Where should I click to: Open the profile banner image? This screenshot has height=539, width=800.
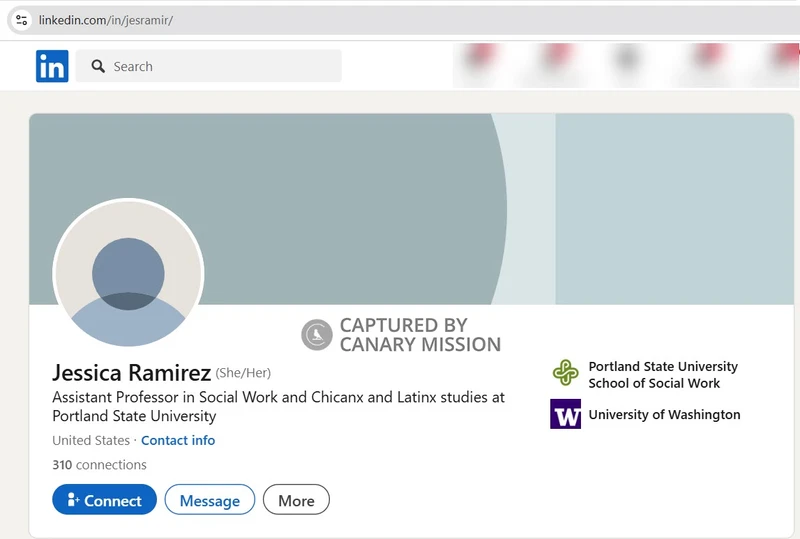(x=411, y=209)
